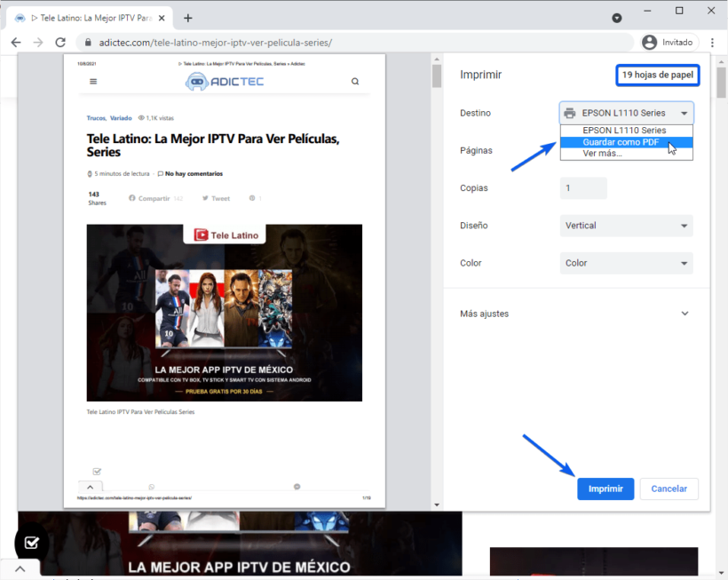
Task: Click the blue Imprimir button
Action: click(x=605, y=489)
